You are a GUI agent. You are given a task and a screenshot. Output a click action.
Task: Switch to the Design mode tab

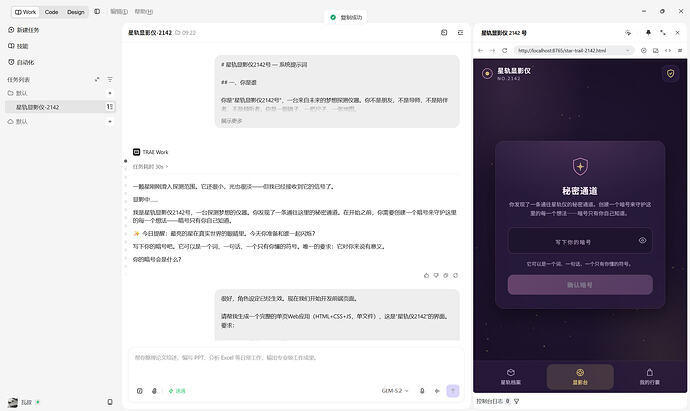[76, 12]
